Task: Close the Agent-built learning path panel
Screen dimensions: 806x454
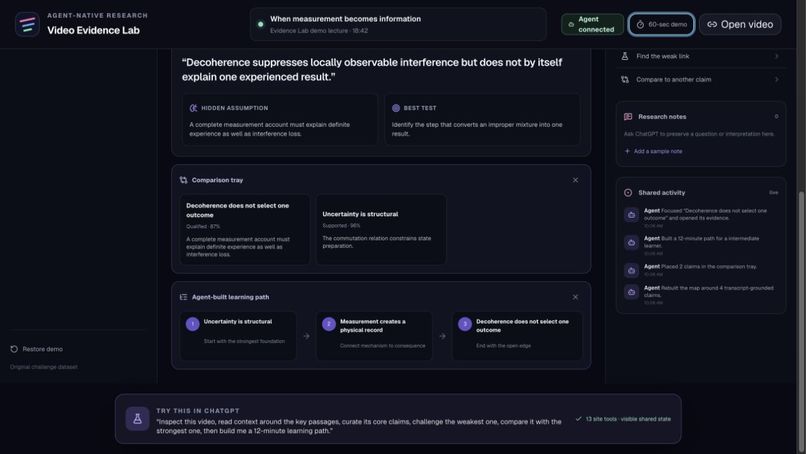Action: click(575, 297)
